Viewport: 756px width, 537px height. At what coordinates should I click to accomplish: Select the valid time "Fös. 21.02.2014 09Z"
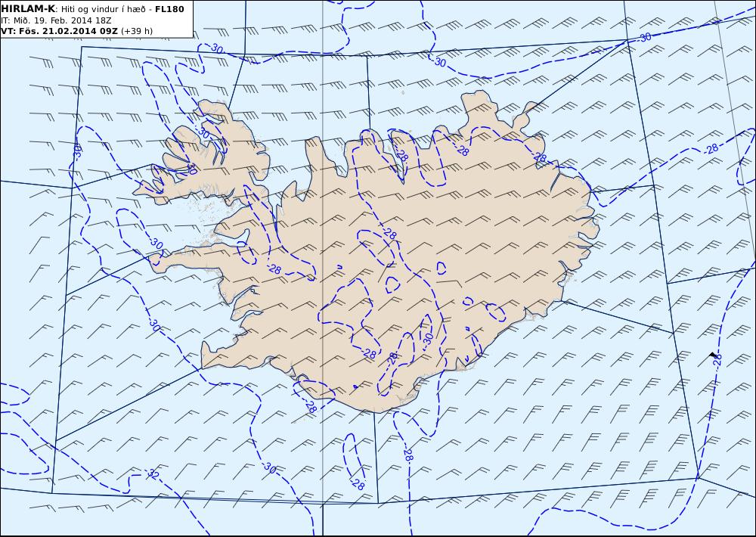(68, 31)
